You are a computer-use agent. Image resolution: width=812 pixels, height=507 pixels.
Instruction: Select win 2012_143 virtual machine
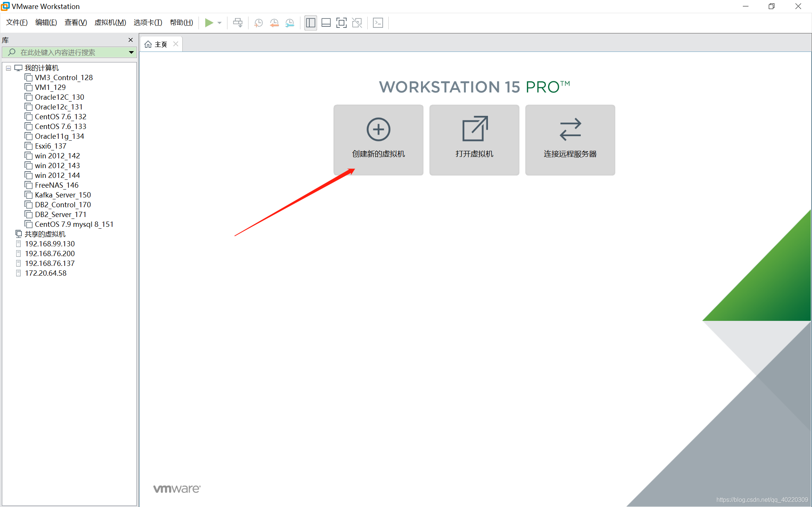[x=57, y=165]
